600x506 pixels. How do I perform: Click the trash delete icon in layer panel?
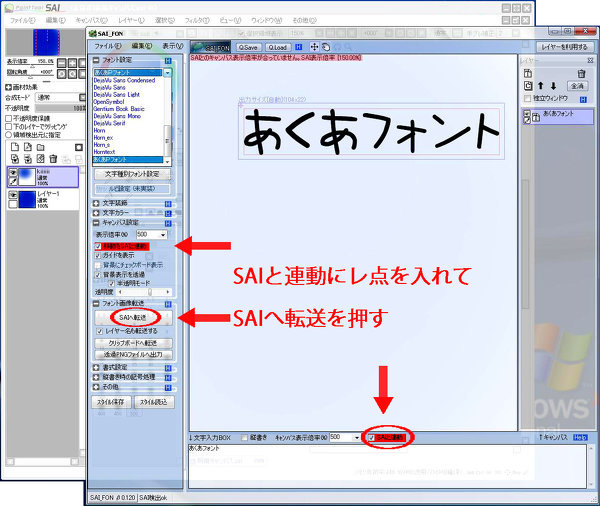pos(581,73)
